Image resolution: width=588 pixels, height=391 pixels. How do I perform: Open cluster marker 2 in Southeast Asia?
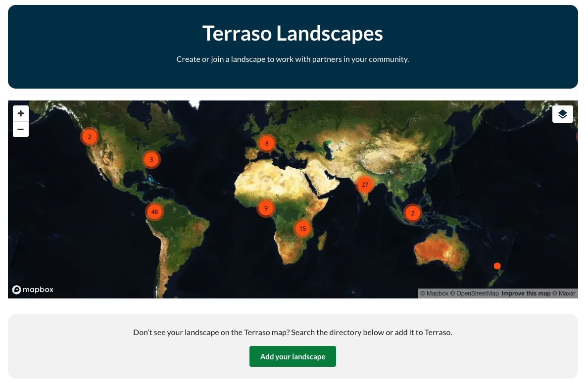coord(412,213)
